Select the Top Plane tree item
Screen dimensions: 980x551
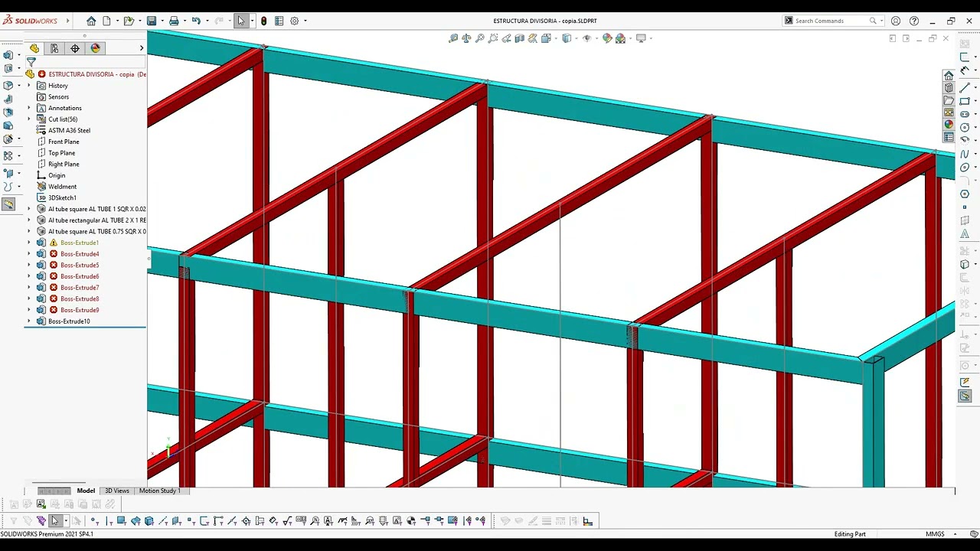[62, 153]
